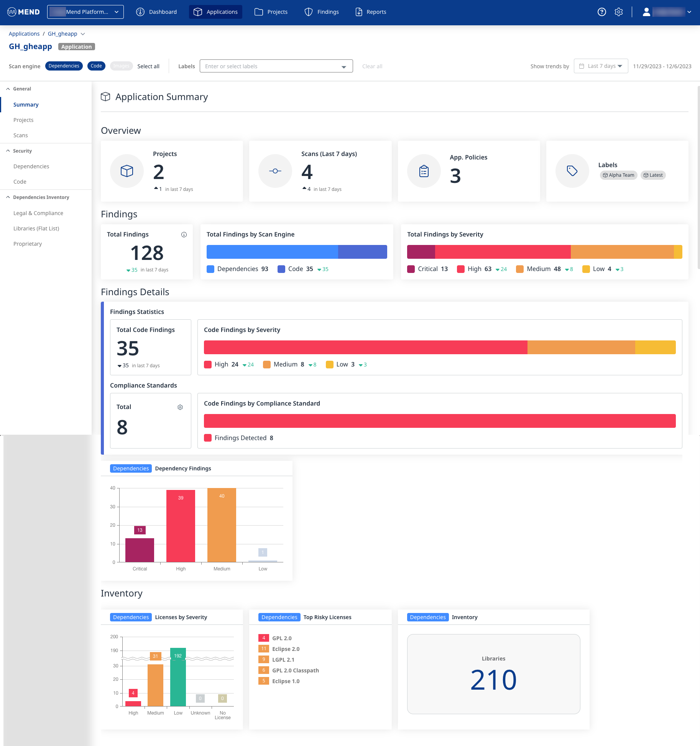Screen dimensions: 700x746
Task: Toggle the Dependencies scan engine filter
Action: click(64, 66)
